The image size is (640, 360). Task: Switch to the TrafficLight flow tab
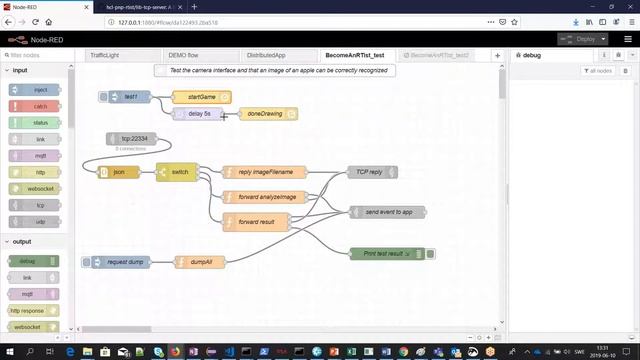tap(123, 56)
